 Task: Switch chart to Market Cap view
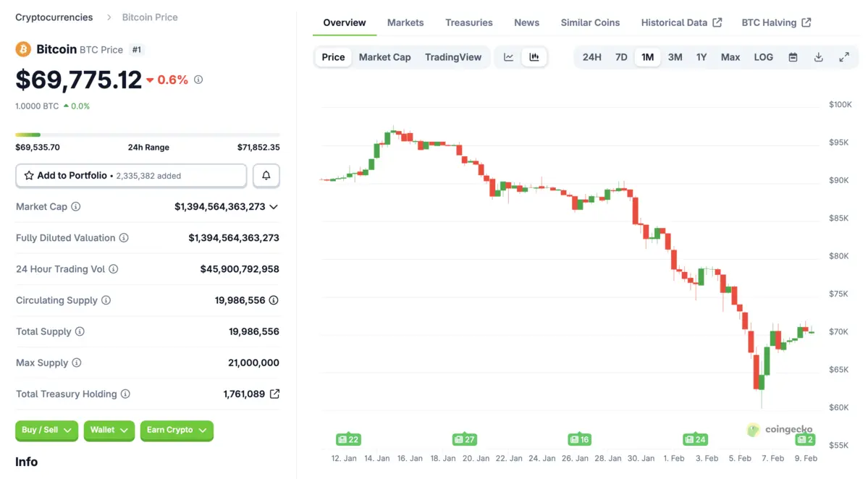coord(384,57)
